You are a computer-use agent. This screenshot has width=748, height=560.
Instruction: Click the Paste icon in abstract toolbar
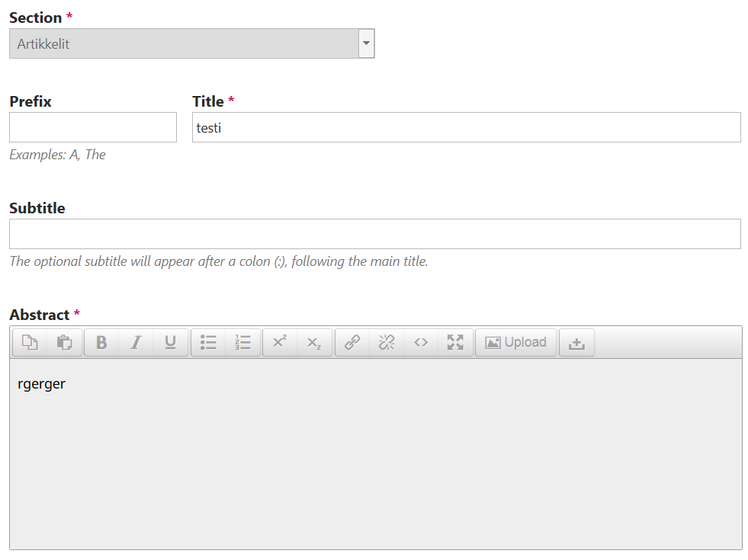point(64,342)
